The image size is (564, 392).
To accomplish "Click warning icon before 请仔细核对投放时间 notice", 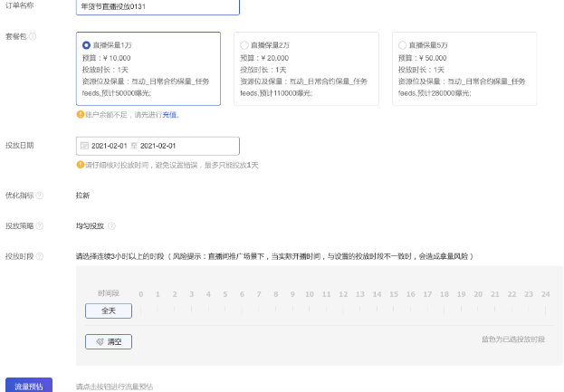I will [x=80, y=165].
